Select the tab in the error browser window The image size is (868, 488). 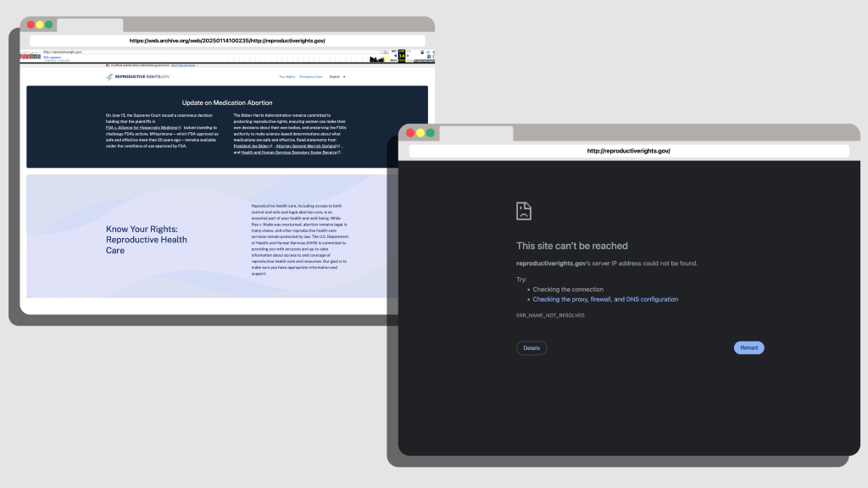(476, 134)
